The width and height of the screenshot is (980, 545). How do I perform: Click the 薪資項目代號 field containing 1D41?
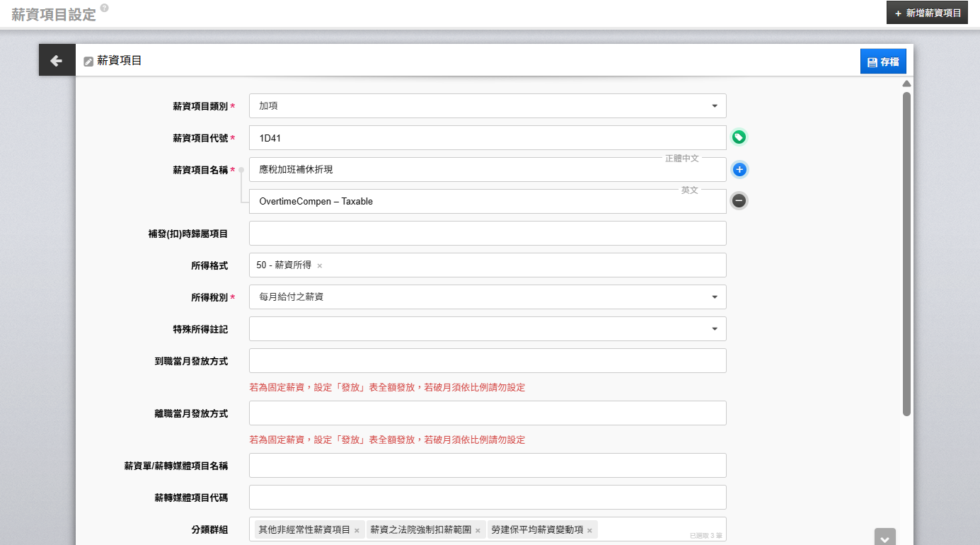pos(488,138)
